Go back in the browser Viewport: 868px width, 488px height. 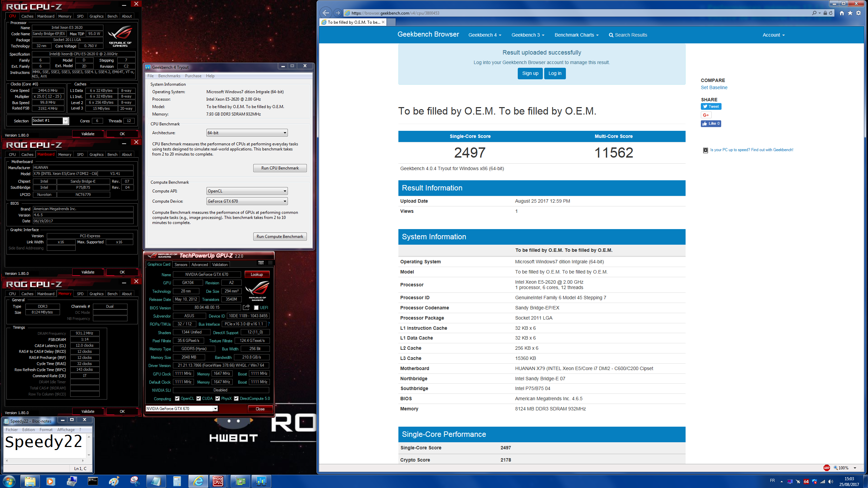pyautogui.click(x=326, y=13)
